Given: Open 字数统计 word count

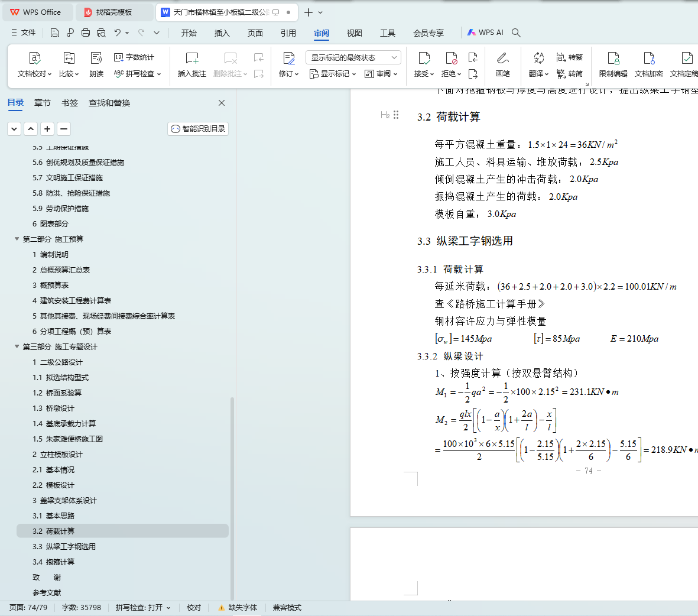Looking at the screenshot, I should click(134, 57).
